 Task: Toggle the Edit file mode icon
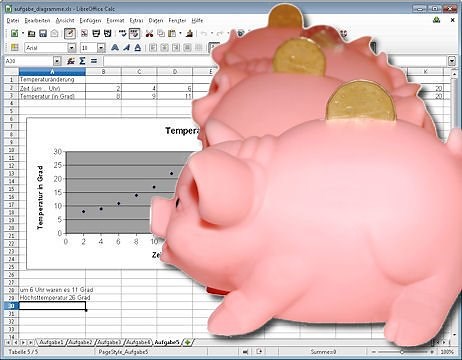[x=69, y=33]
